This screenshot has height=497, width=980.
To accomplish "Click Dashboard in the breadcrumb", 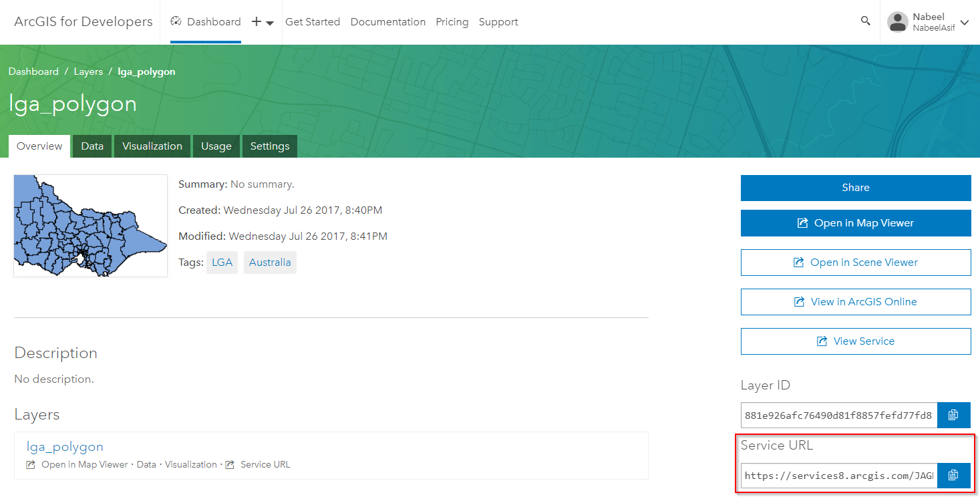I will coord(33,71).
